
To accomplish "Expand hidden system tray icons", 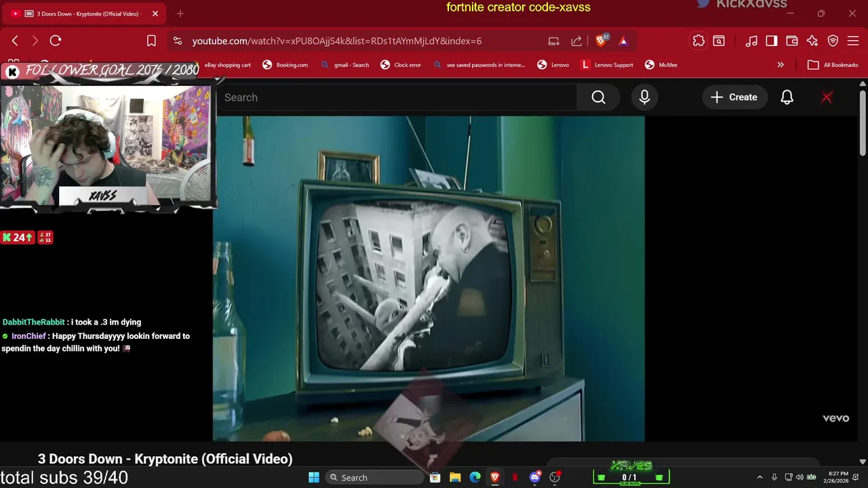I will [759, 477].
